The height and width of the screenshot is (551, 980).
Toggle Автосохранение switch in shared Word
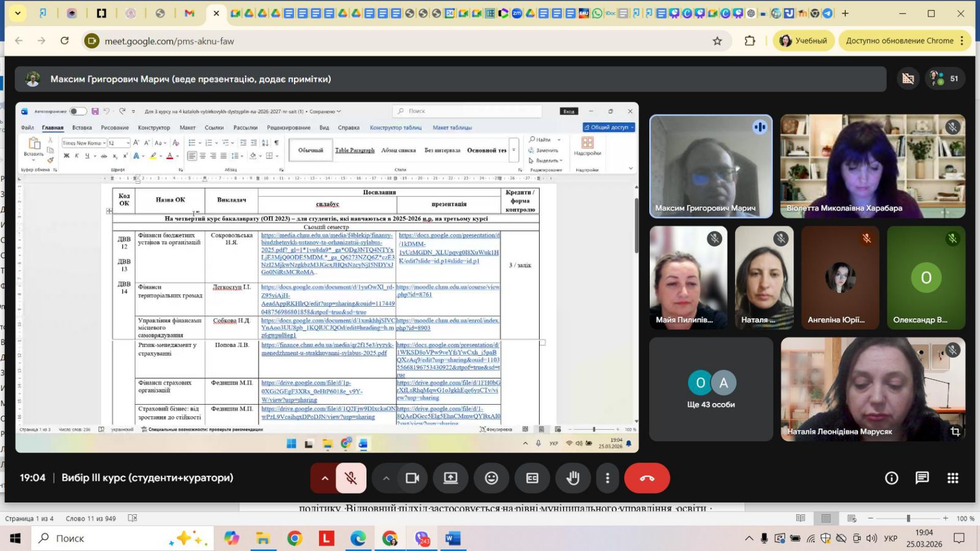coord(78,111)
